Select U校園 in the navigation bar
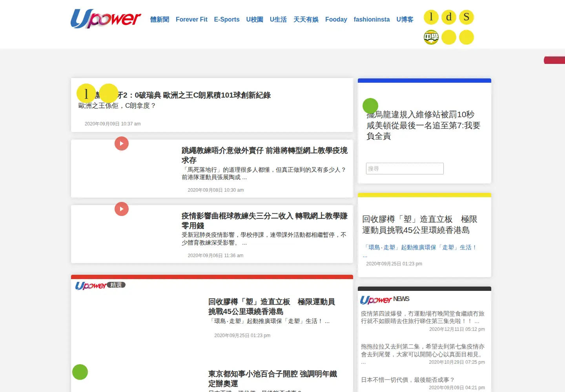The height and width of the screenshot is (392, 565). point(255,19)
